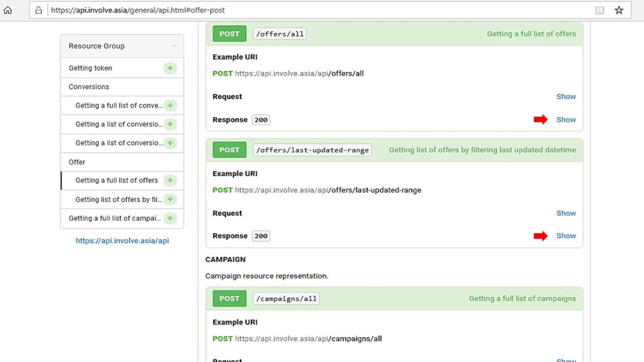The height and width of the screenshot is (362, 644).
Task: Click the header title 'Getting a full list of campaigns'
Action: pyautogui.click(x=522, y=299)
